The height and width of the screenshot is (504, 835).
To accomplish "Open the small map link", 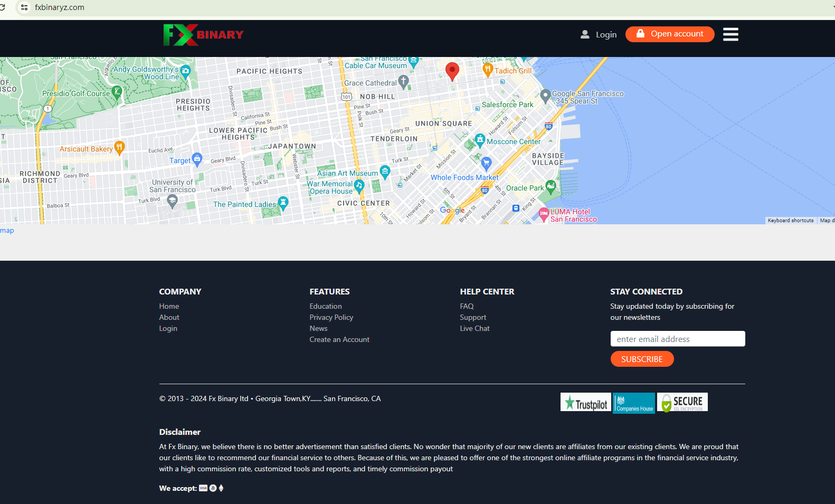I will click(x=7, y=231).
